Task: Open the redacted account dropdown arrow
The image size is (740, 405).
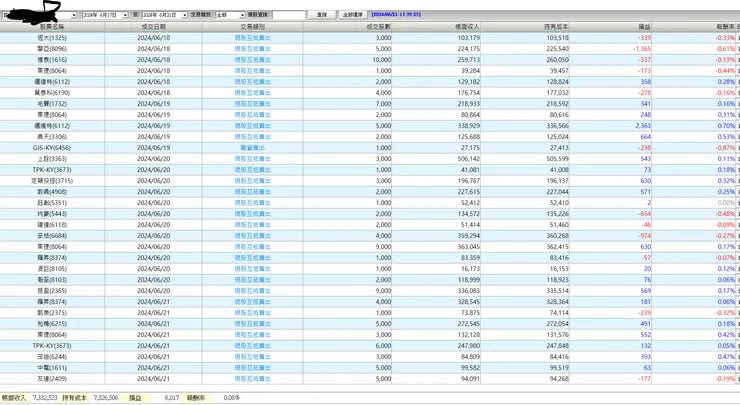Action: 74,15
